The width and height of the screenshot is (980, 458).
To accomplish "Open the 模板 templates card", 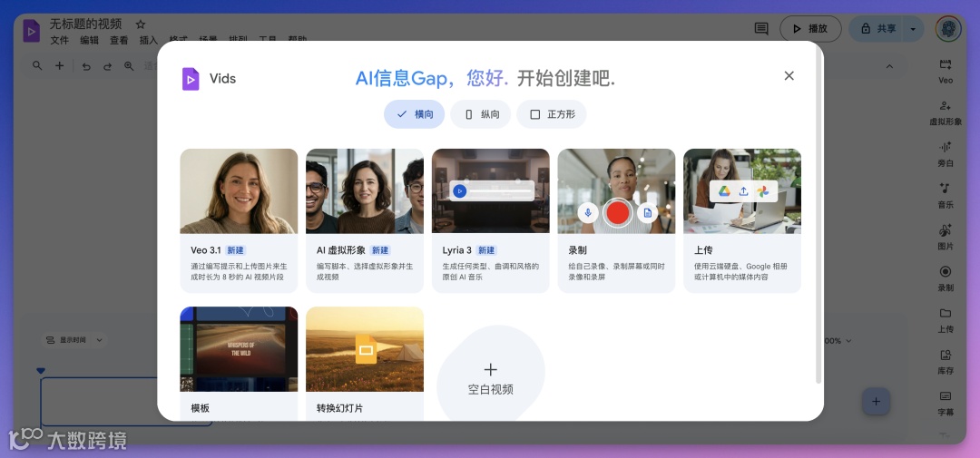I will pos(239,364).
